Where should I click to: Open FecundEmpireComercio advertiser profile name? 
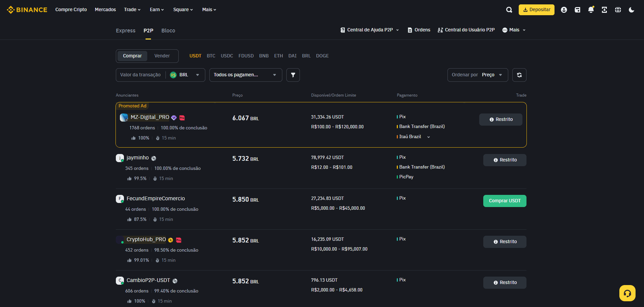(x=156, y=199)
